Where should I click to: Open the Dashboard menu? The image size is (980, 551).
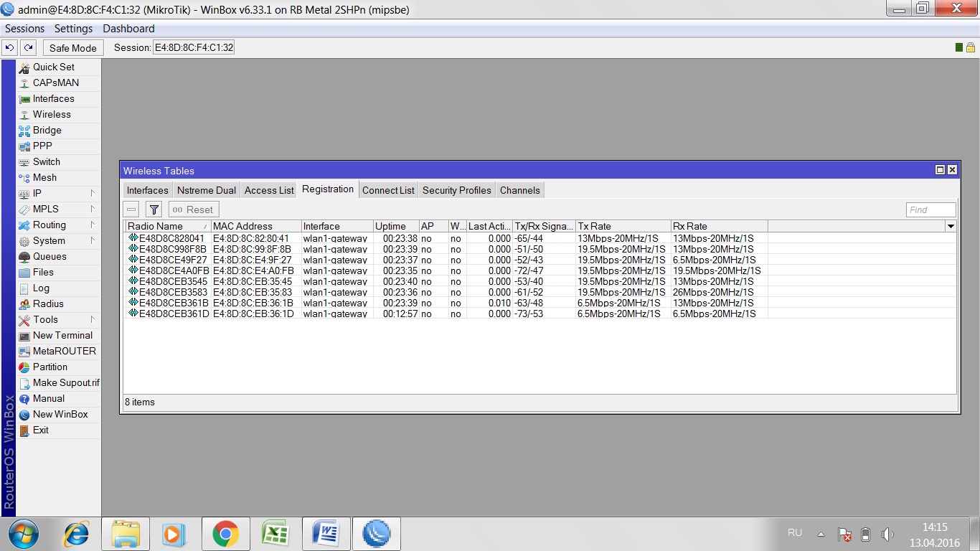coord(128,29)
